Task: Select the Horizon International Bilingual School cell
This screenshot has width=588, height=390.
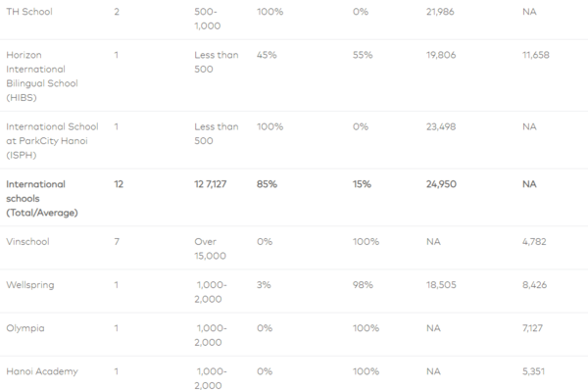Action: coord(42,76)
